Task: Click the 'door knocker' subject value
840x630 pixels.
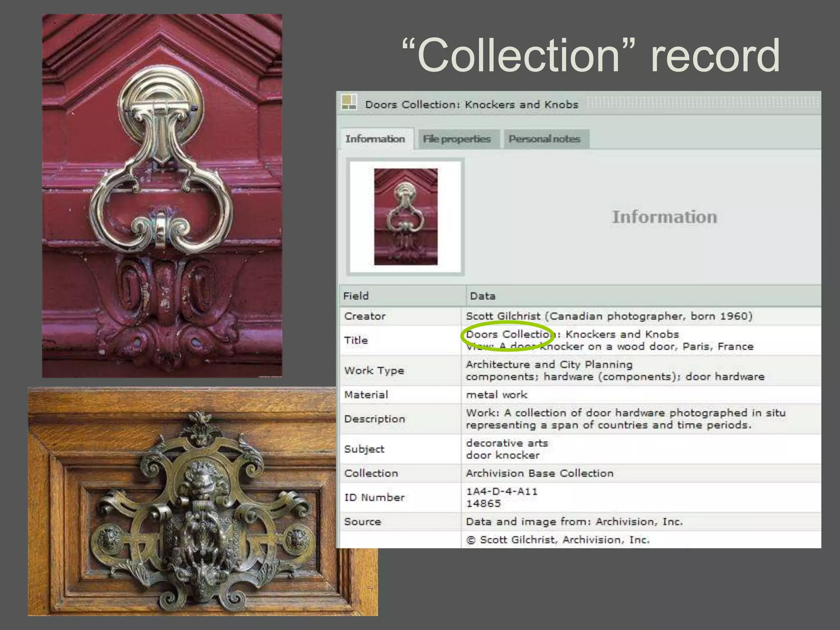Action: click(503, 455)
